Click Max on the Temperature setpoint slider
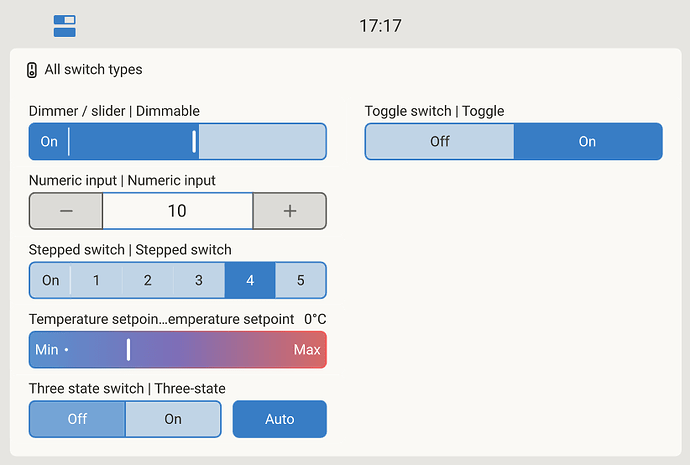 click(x=307, y=350)
